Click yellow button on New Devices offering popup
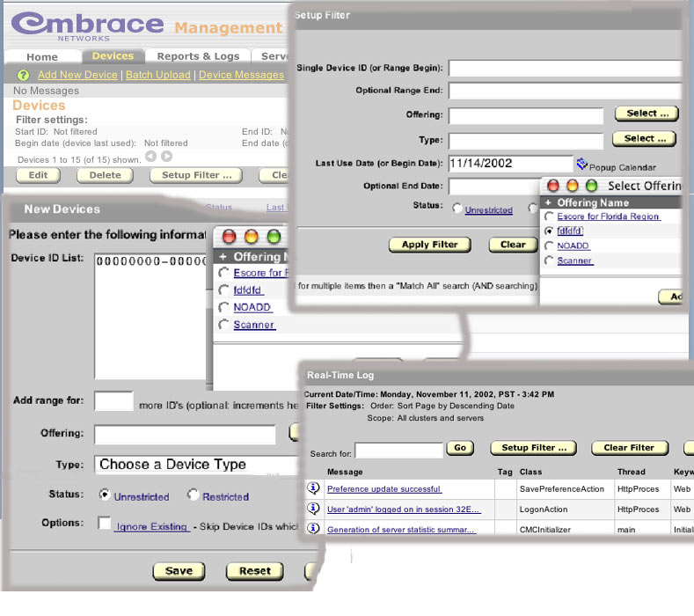 click(251, 237)
